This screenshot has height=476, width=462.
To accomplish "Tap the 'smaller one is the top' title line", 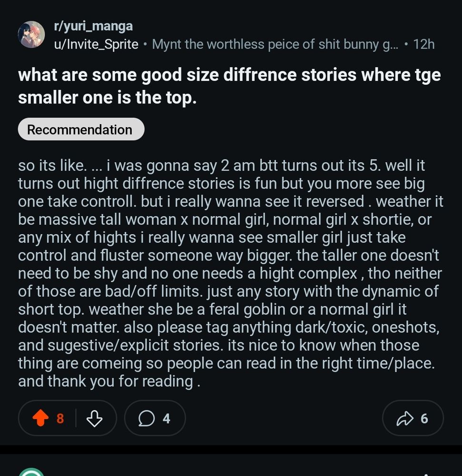I will click(107, 97).
